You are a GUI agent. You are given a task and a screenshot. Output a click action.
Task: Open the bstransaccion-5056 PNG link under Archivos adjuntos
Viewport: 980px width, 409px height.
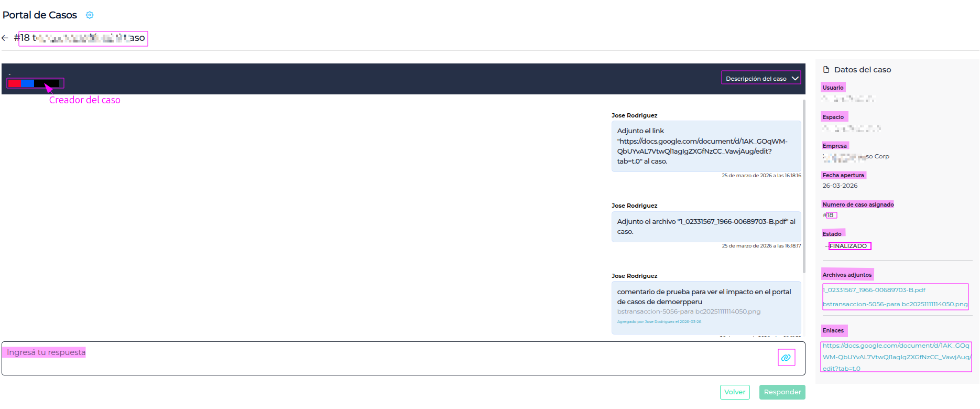[x=895, y=304]
